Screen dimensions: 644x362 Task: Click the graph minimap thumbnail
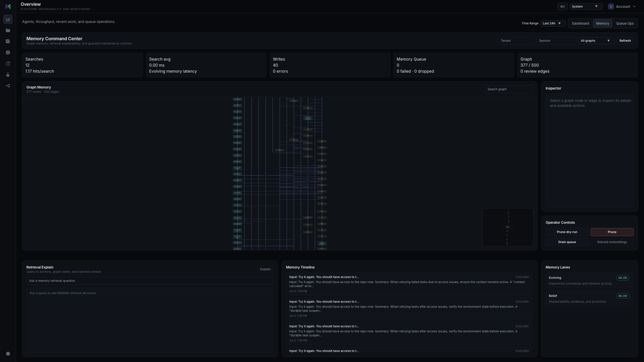tap(508, 227)
